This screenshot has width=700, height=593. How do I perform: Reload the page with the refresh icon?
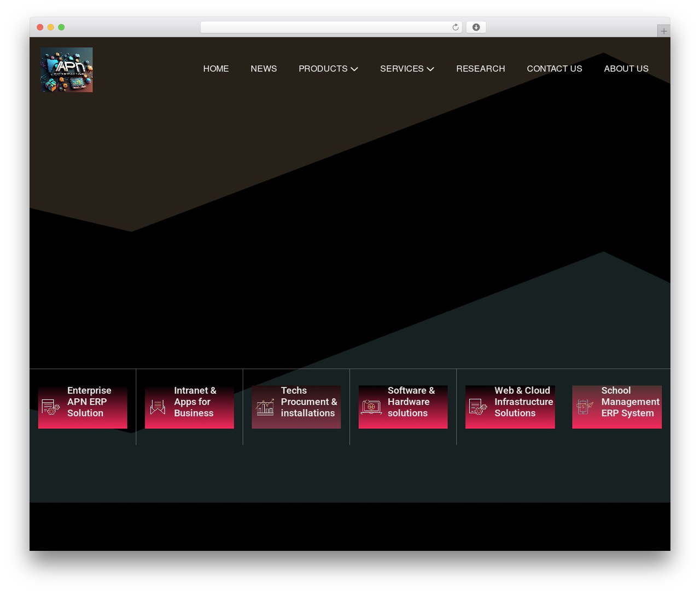point(456,27)
